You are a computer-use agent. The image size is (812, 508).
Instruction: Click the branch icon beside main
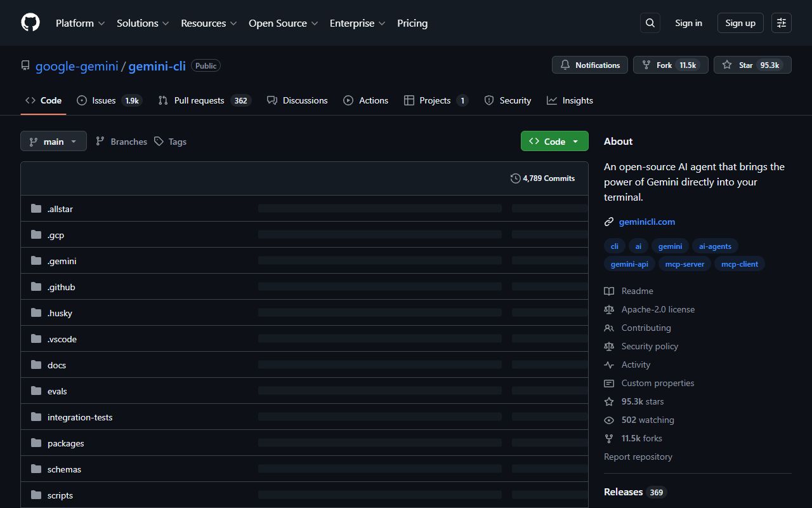pyautogui.click(x=32, y=141)
